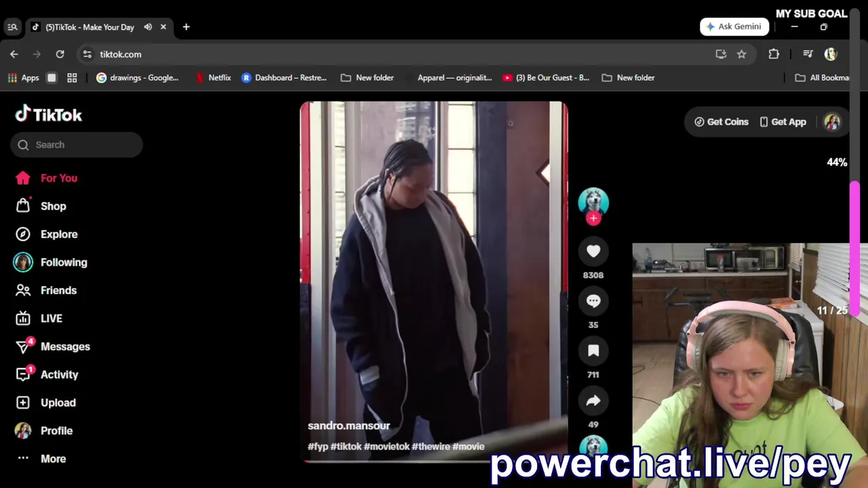868x488 pixels.
Task: Click the Ask Gemini button
Action: coord(734,26)
